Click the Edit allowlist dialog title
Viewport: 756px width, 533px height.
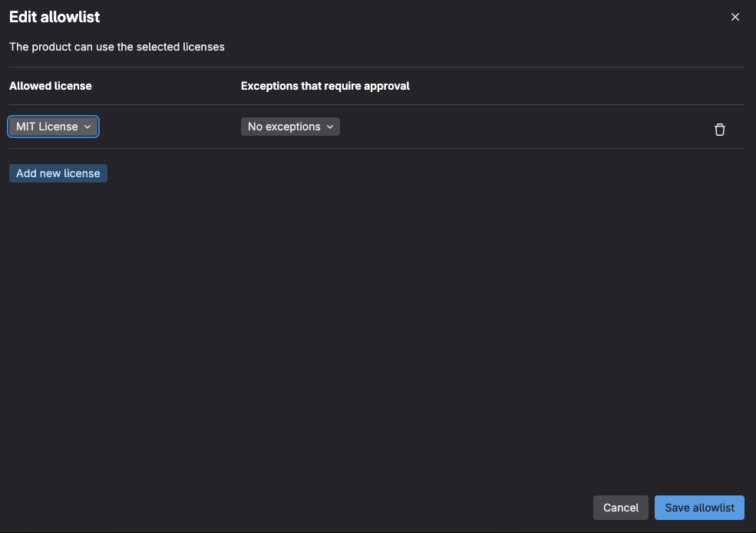pyautogui.click(x=54, y=17)
